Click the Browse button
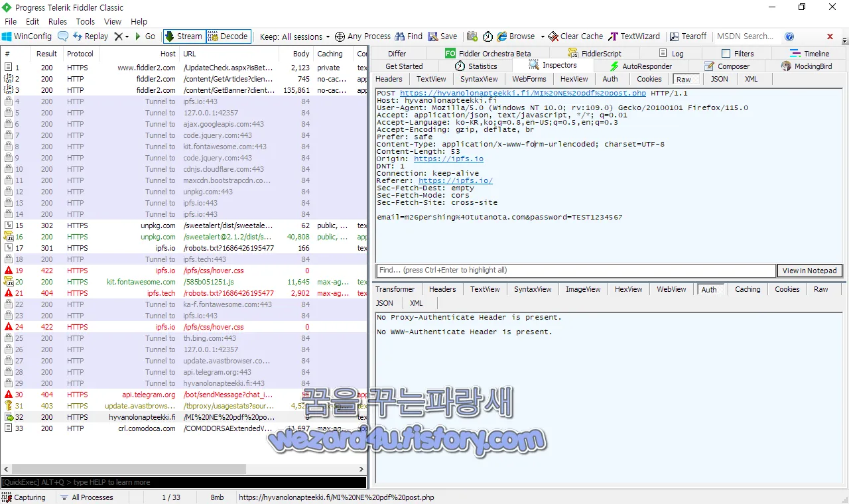The width and height of the screenshot is (849, 504). tap(516, 36)
